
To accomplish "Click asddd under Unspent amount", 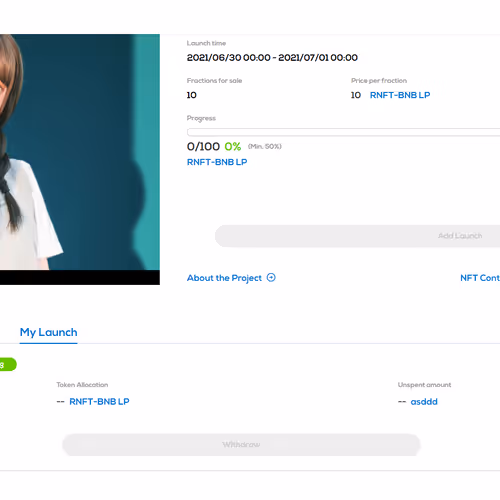I will [424, 402].
